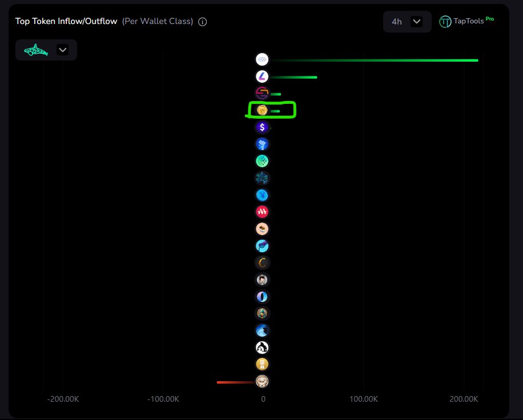523x420 pixels.
Task: Click the golden "C" token icon
Action: point(261,262)
